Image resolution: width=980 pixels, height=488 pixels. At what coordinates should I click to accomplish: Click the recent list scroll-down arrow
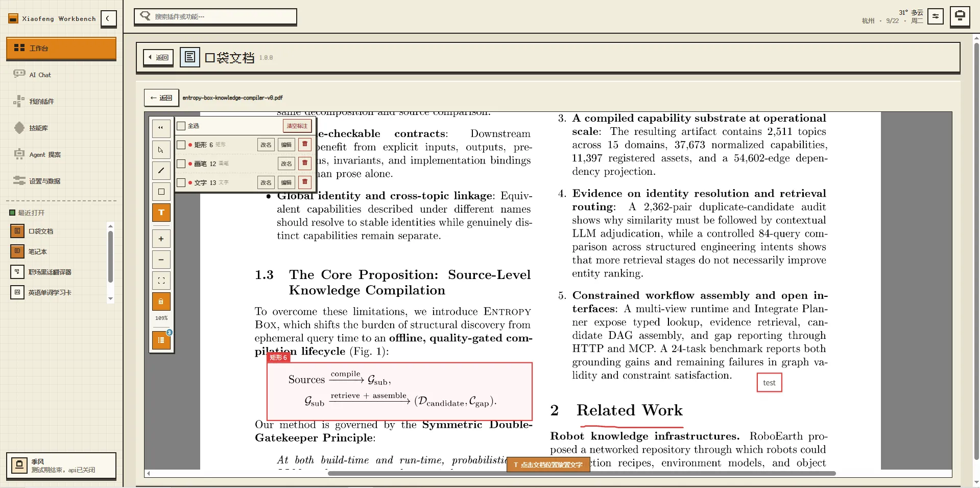[110, 299]
